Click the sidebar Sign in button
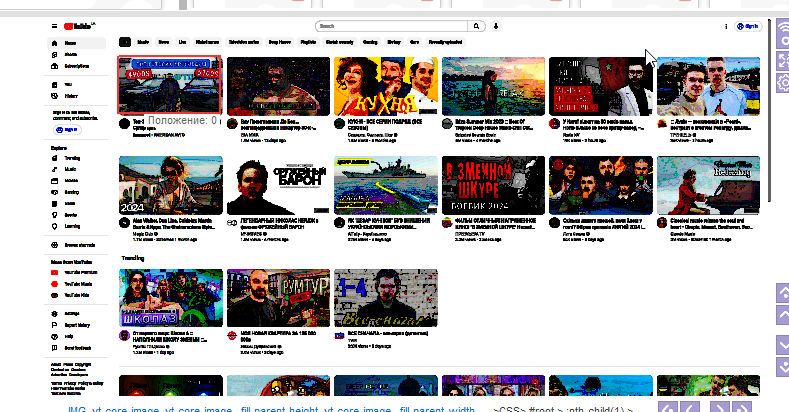Viewport: 789px width, 412px height. coord(67,130)
